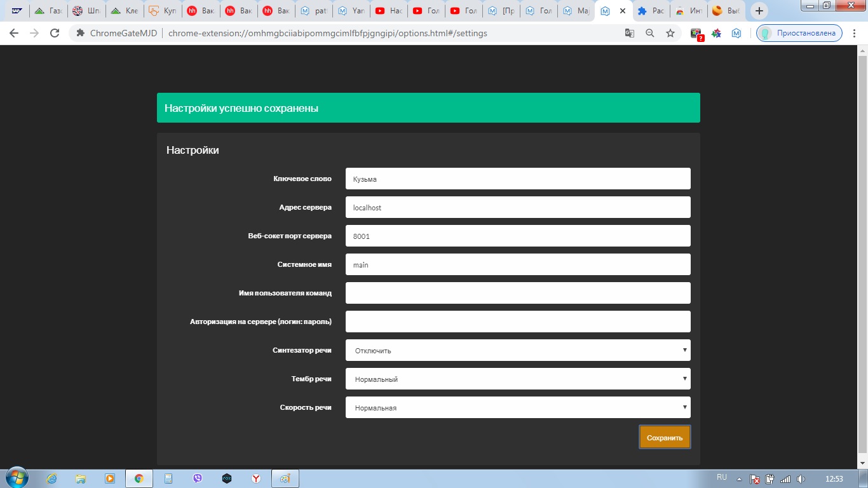Switch to the Рас extensions tab
The height and width of the screenshot is (488, 868).
[x=651, y=11]
